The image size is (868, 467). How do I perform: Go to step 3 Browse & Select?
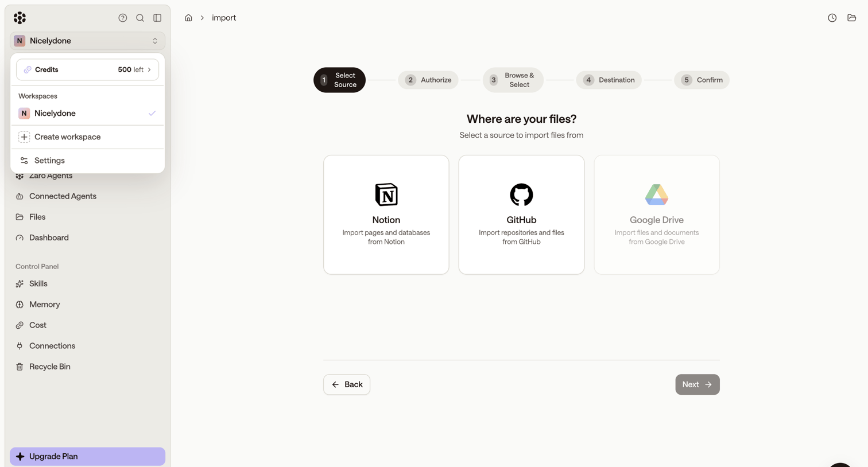[x=513, y=80]
